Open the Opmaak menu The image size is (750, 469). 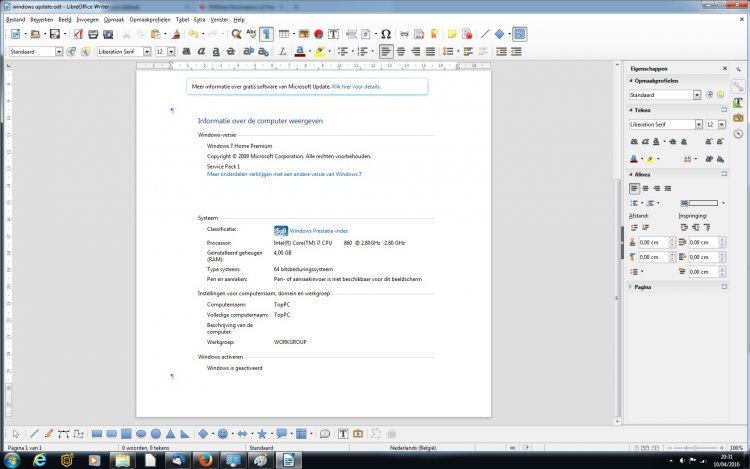pos(114,19)
